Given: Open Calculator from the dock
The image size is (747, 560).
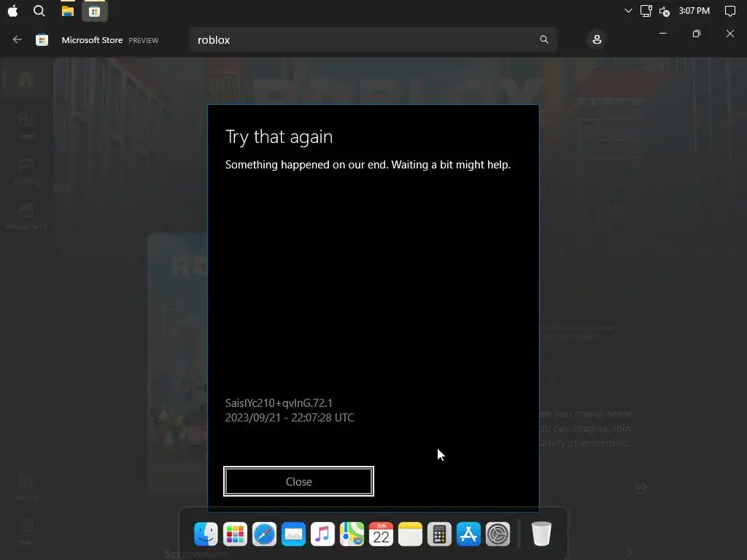Looking at the screenshot, I should pos(439,534).
